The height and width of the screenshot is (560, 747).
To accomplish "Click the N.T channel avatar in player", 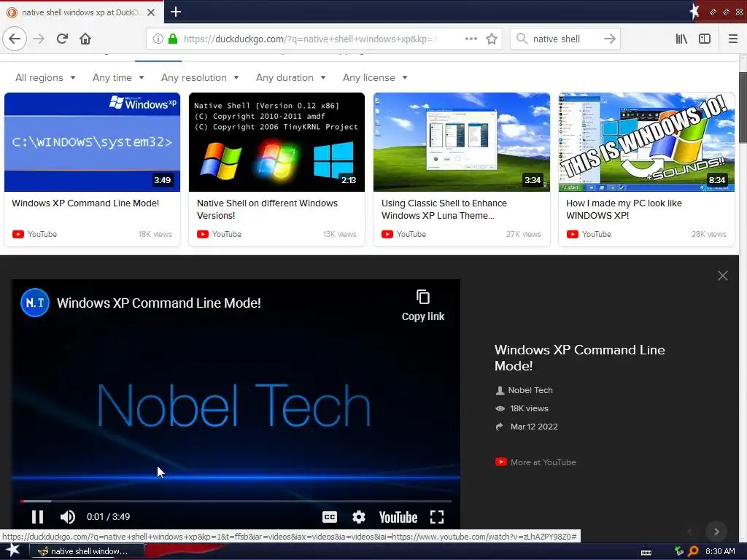I will click(x=35, y=303).
